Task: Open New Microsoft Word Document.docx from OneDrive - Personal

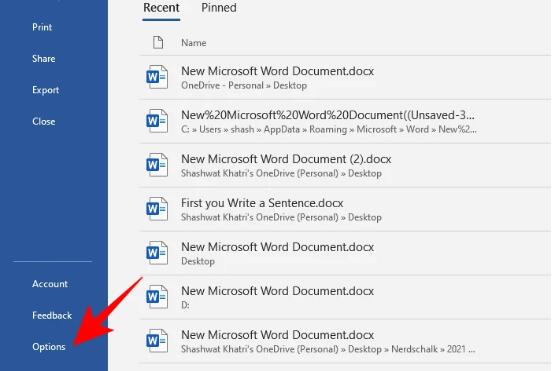Action: (345, 78)
